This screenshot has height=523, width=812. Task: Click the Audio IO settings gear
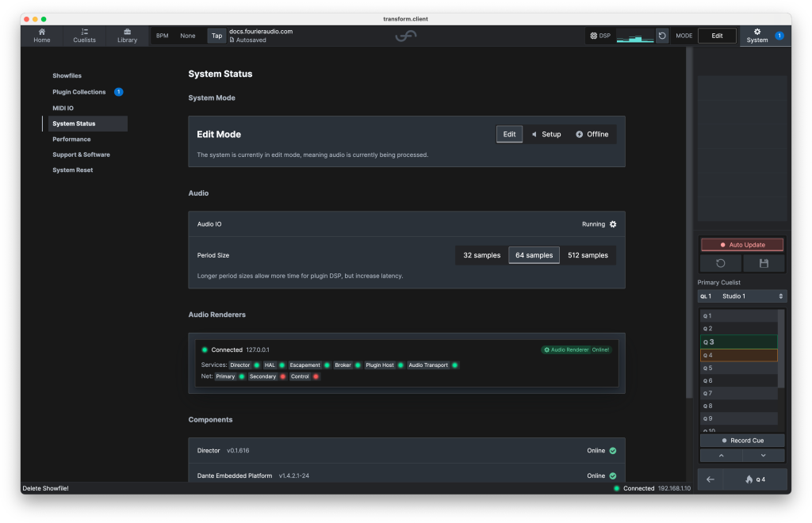(x=612, y=224)
